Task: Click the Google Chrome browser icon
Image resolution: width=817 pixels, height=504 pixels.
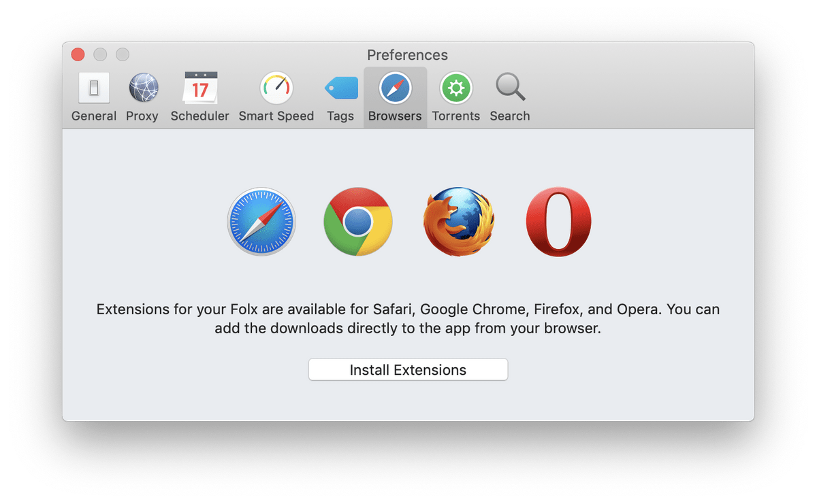Action: 358,222
